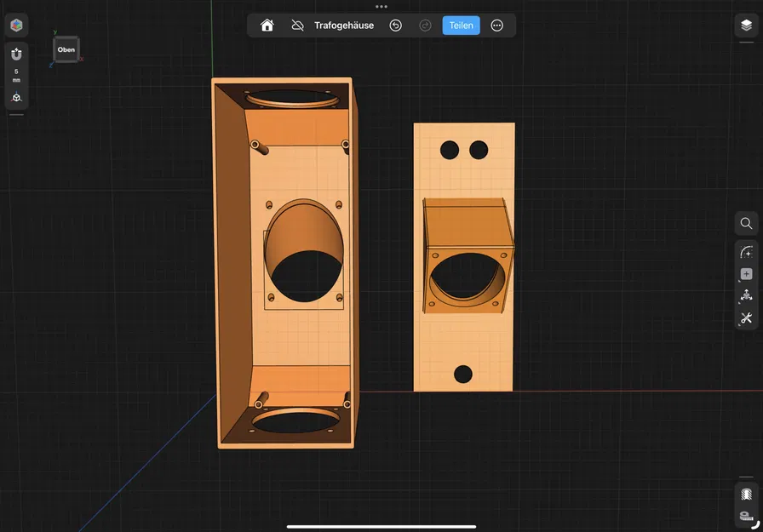763x532 pixels.
Task: Tap the cloud sync disabled icon
Action: click(297, 26)
